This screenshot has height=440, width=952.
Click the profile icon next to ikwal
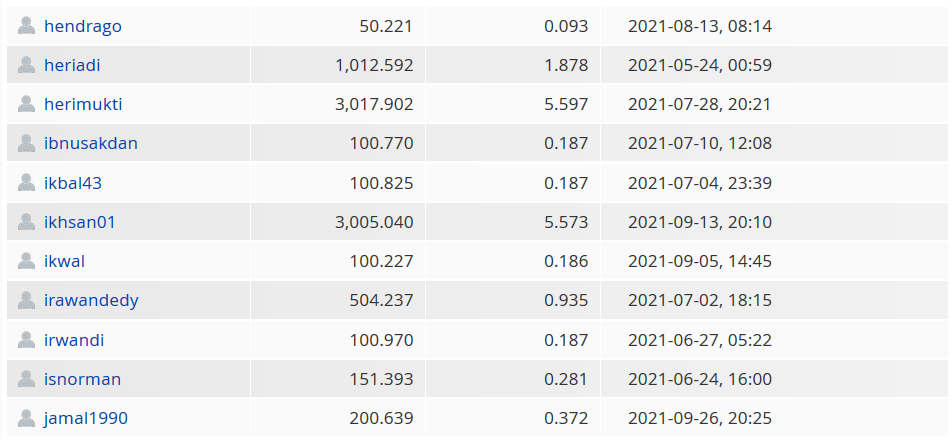point(26,261)
